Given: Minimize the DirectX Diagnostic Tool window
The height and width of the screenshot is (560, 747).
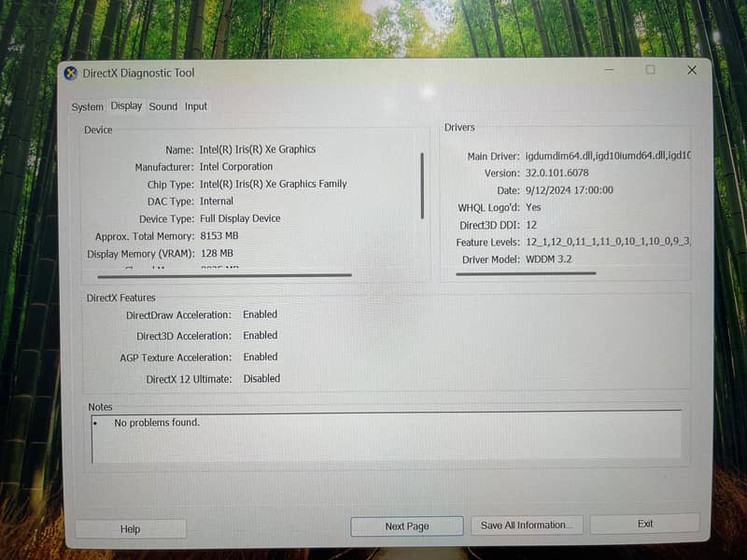Looking at the screenshot, I should tap(609, 70).
